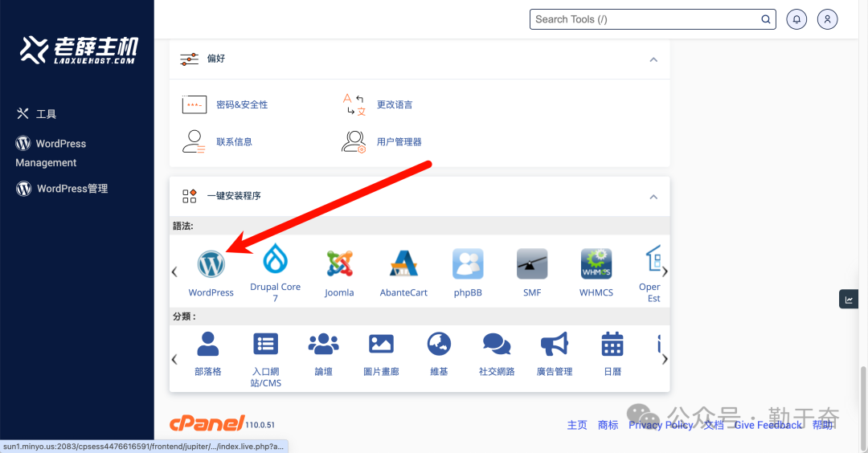The image size is (868, 453).
Task: Select the WHMCS installer icon
Action: 596,264
